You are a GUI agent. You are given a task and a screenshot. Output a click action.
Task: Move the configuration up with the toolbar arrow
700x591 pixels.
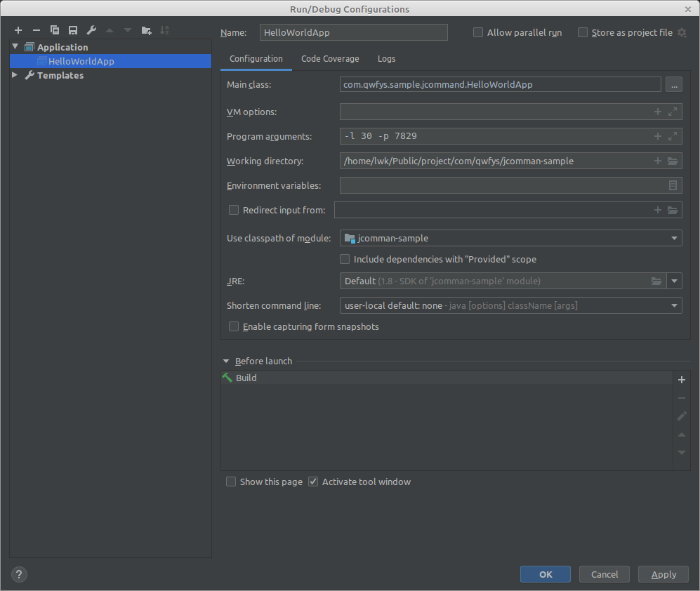click(x=110, y=30)
